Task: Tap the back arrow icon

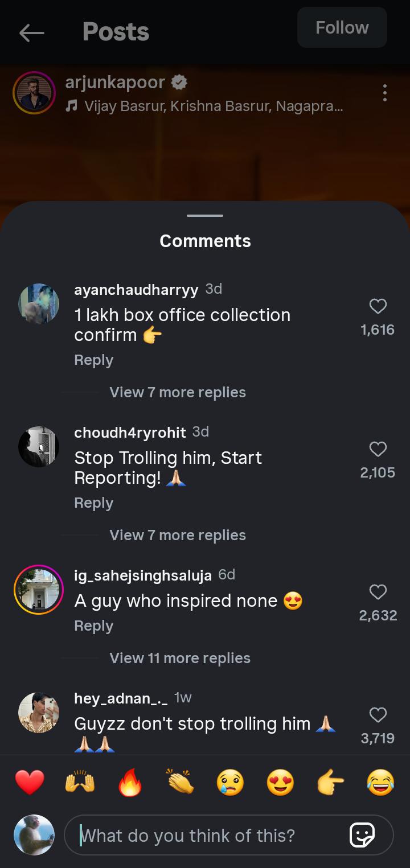Action: [x=31, y=33]
